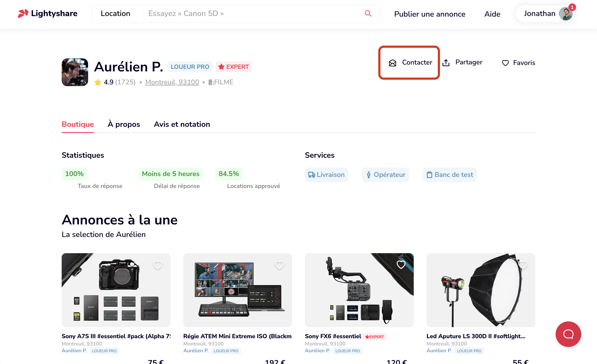
Task: Add Aurélien P. to Favoris
Action: pyautogui.click(x=518, y=63)
